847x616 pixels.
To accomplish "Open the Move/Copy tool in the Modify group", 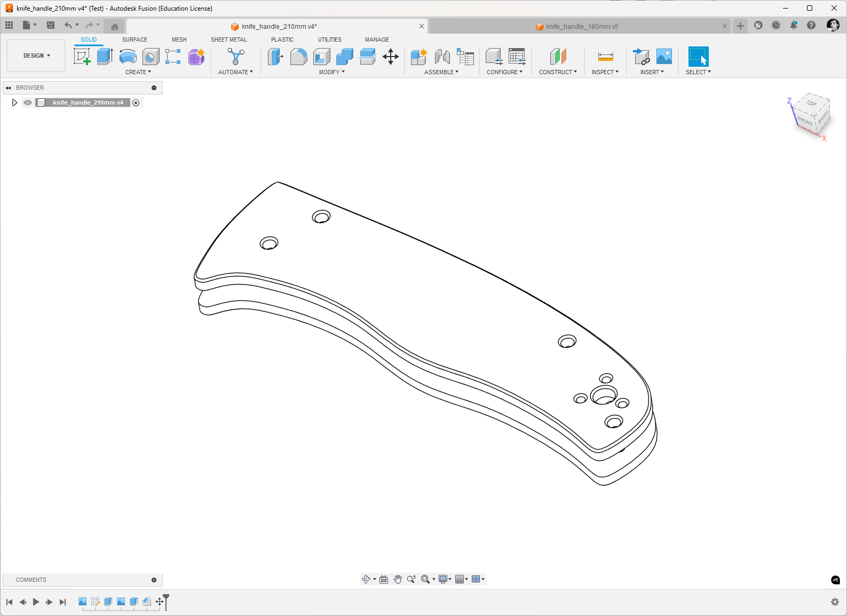I will pos(391,57).
